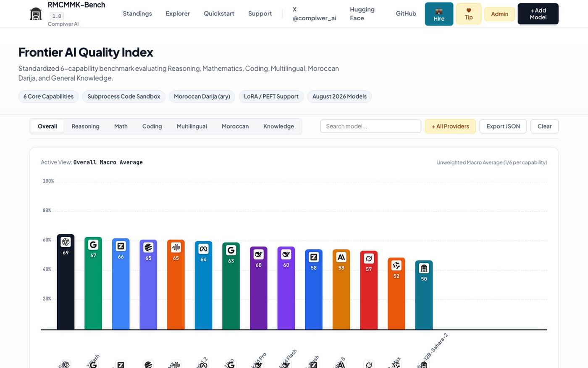
Task: Click the Tip button
Action: [x=469, y=14]
